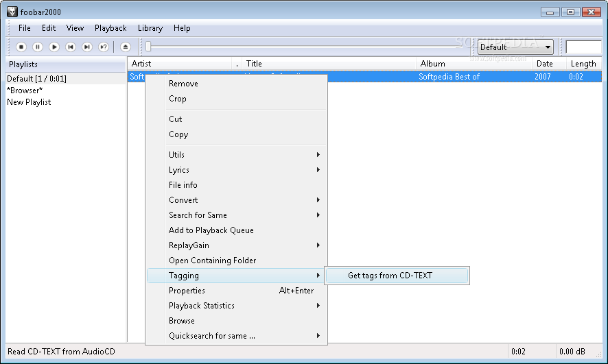
Task: Sort by the Album column header
Action: pyautogui.click(x=474, y=64)
